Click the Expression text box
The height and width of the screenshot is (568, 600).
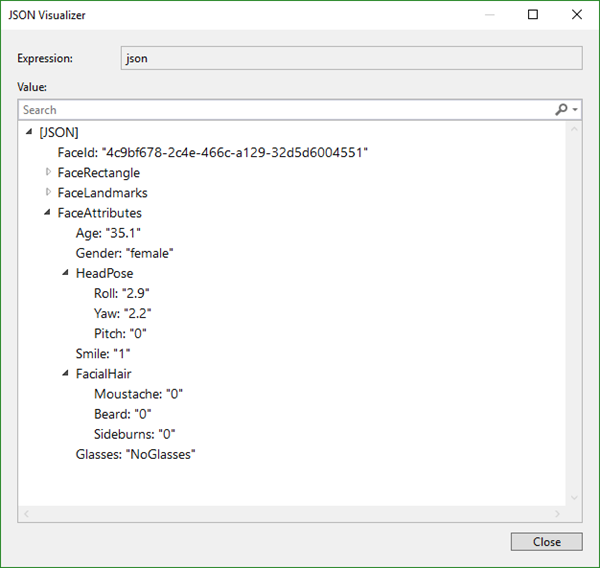350,58
